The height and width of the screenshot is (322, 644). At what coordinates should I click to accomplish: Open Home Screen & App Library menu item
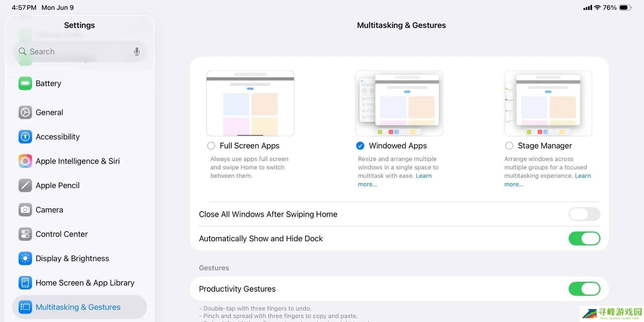coord(79,283)
